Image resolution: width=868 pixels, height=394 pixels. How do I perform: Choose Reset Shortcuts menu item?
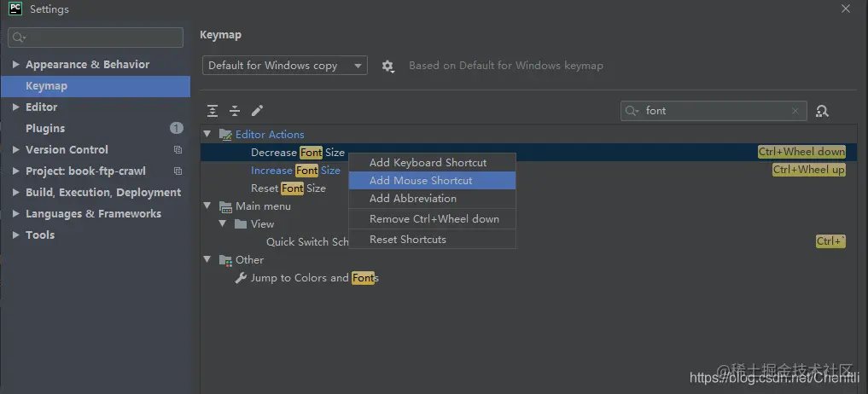(x=432, y=240)
